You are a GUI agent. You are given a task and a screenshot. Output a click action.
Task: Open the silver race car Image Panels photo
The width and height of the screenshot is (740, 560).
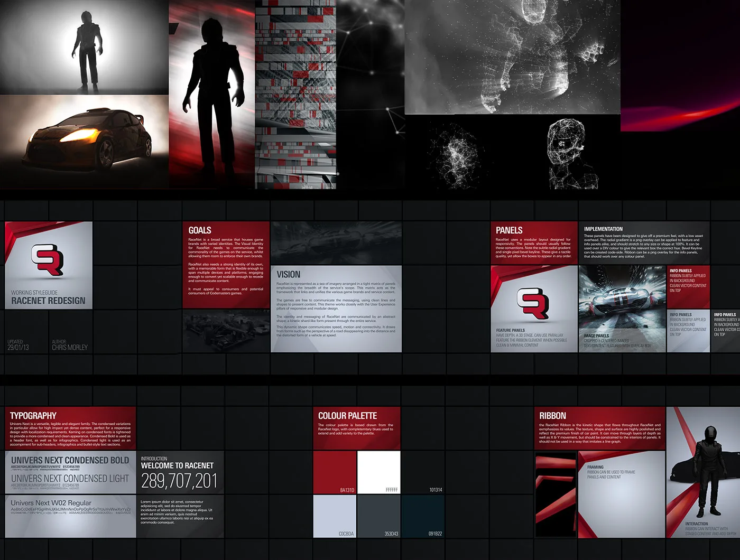pyautogui.click(x=622, y=309)
